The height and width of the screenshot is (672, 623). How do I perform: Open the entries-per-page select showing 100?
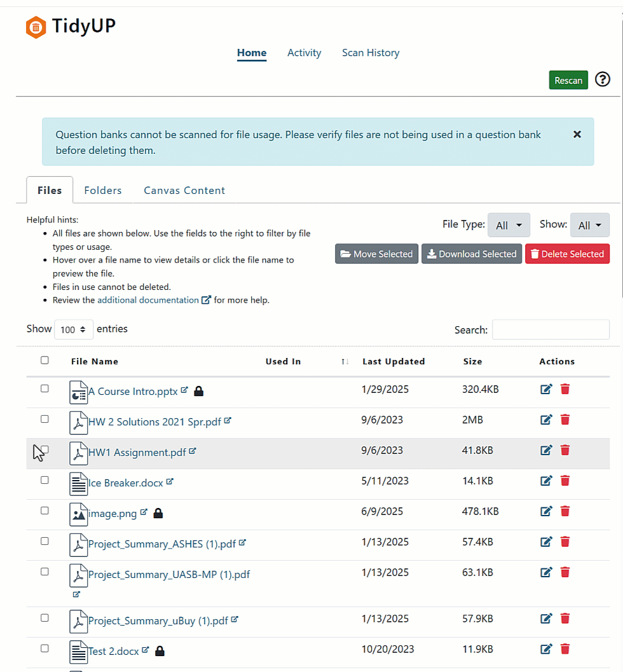(x=73, y=329)
